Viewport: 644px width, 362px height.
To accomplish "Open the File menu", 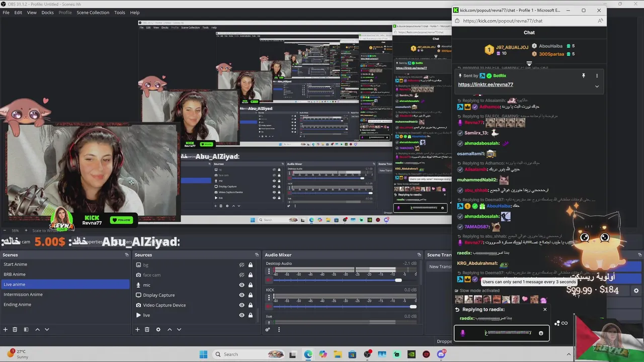I will point(6,13).
